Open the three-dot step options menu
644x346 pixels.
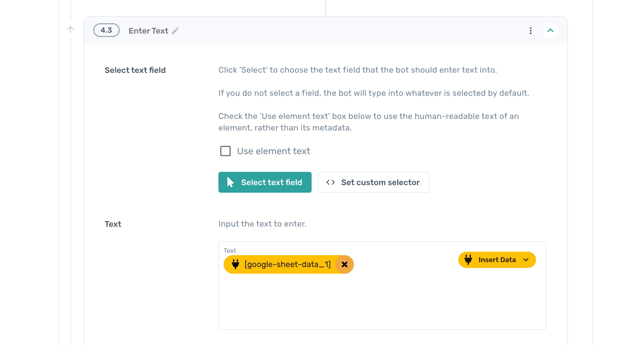pos(531,31)
